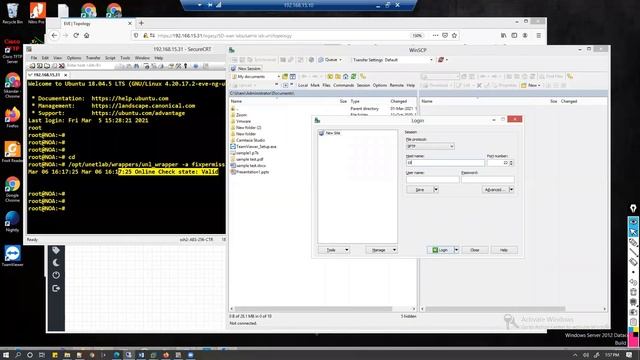Open WinSCP Session menu
Screen dimensions: 640x360
(x=363, y=85)
